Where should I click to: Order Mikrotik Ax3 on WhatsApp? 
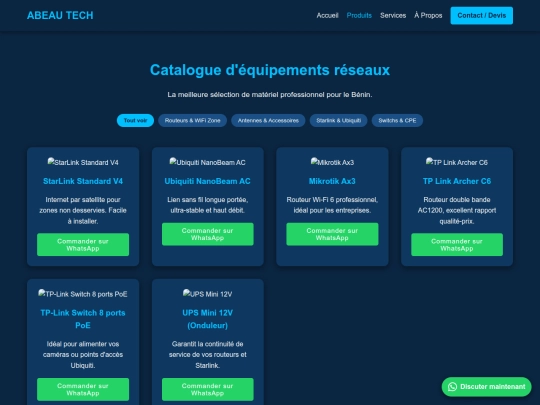tap(332, 234)
